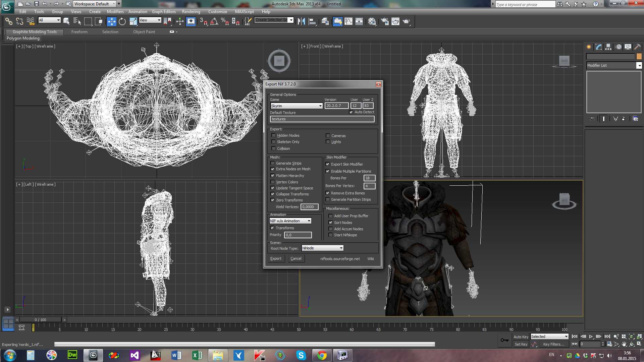Toggle the Percent Snap button
Viewport: 644px width, 362px height.
pos(225,21)
